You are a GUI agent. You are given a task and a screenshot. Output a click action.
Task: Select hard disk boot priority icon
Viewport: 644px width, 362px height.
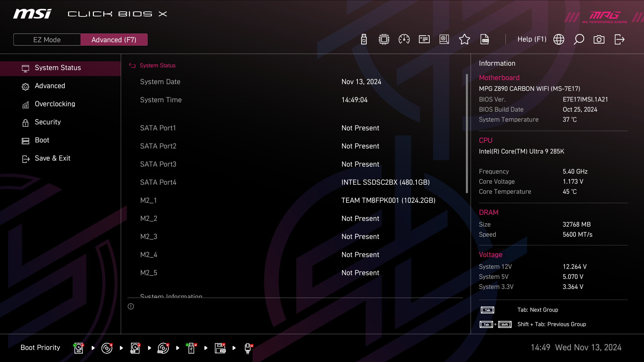[x=78, y=348]
